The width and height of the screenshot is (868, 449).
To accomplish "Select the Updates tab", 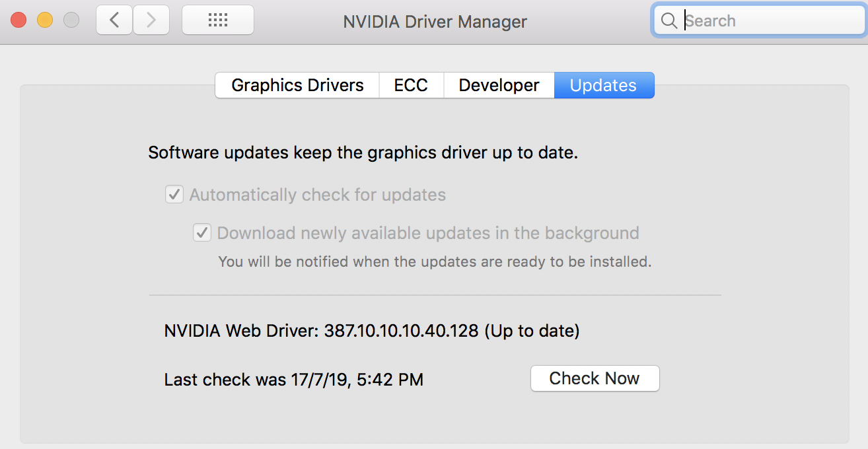I will pyautogui.click(x=603, y=85).
